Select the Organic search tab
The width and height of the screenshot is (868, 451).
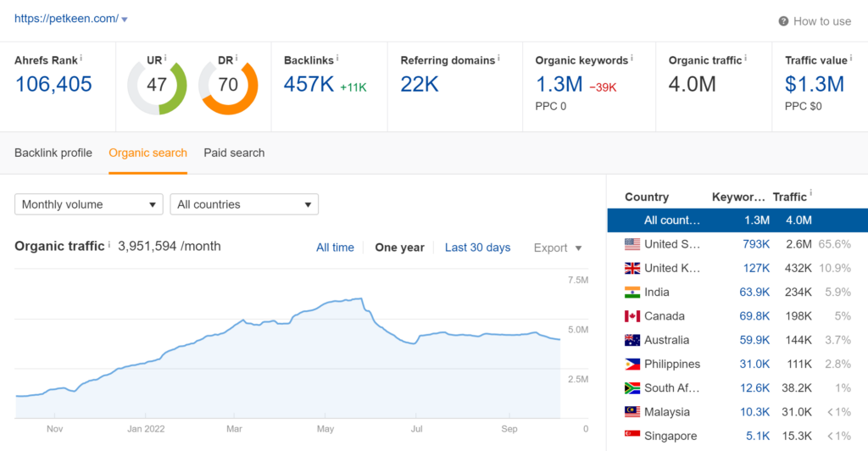tap(147, 153)
